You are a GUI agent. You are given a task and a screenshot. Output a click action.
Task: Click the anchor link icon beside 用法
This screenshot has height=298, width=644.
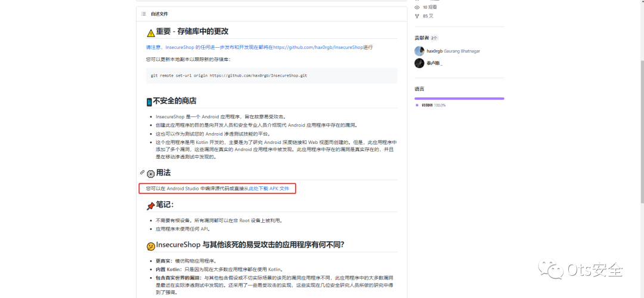(x=142, y=172)
